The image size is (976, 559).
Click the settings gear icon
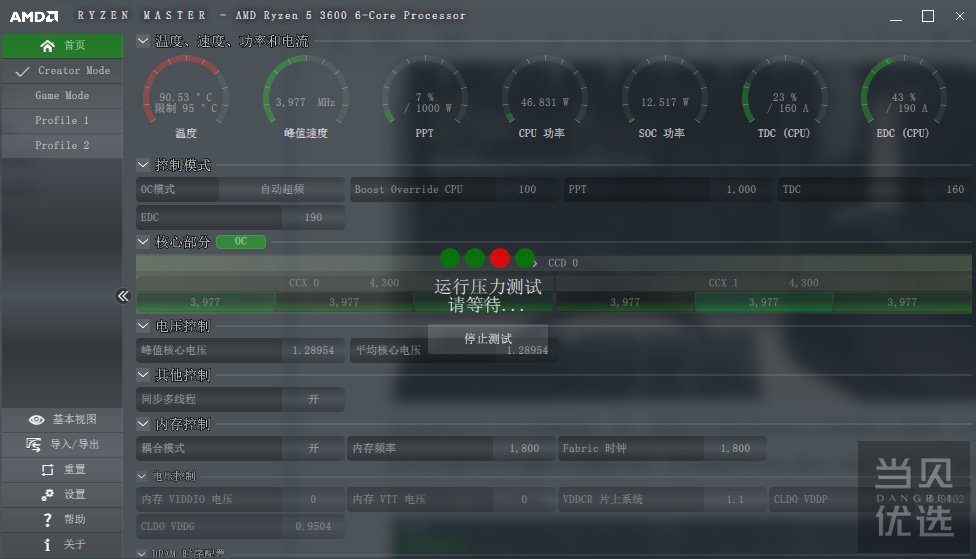47,494
